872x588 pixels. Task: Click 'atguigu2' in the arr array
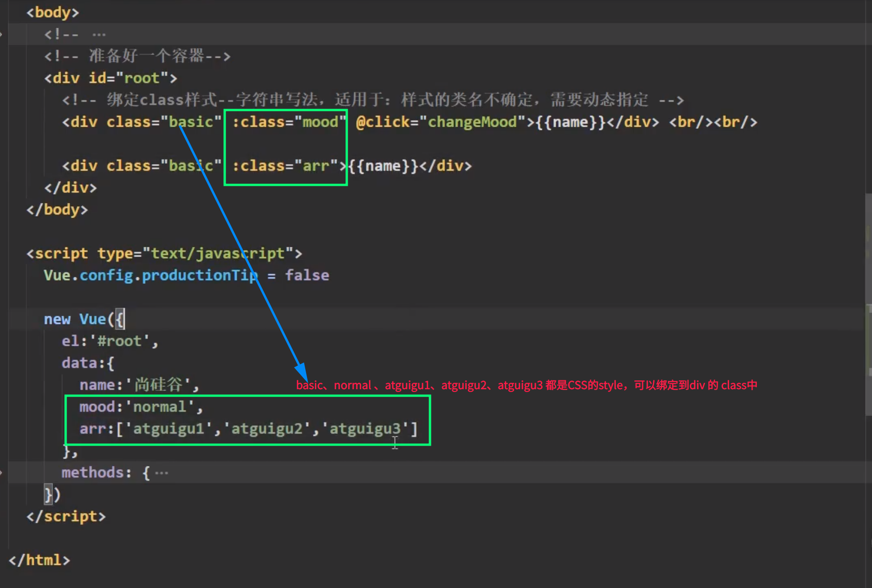(x=267, y=429)
